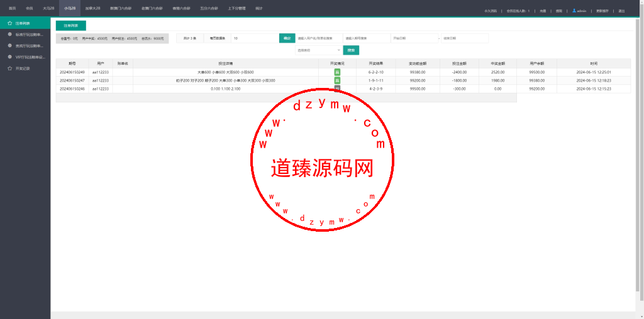Image resolution: width=644 pixels, height=319 pixels.
Task: Click 更新缓存 link in header
Action: click(602, 11)
